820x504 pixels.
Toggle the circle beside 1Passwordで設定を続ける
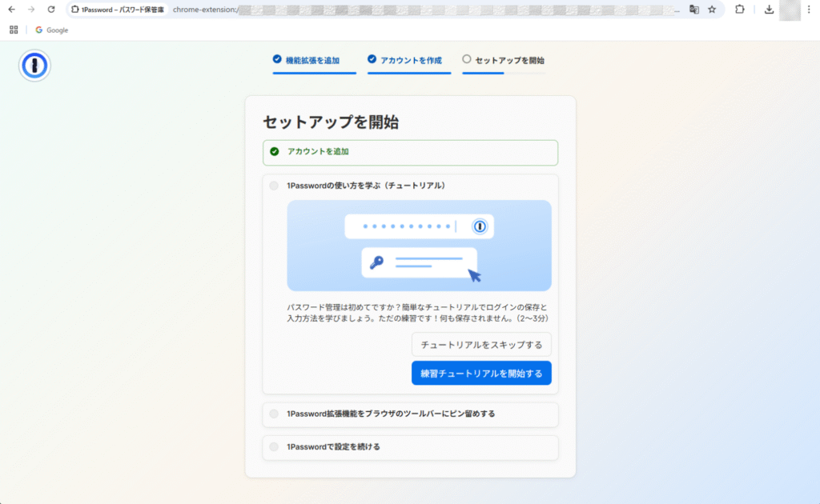(274, 446)
